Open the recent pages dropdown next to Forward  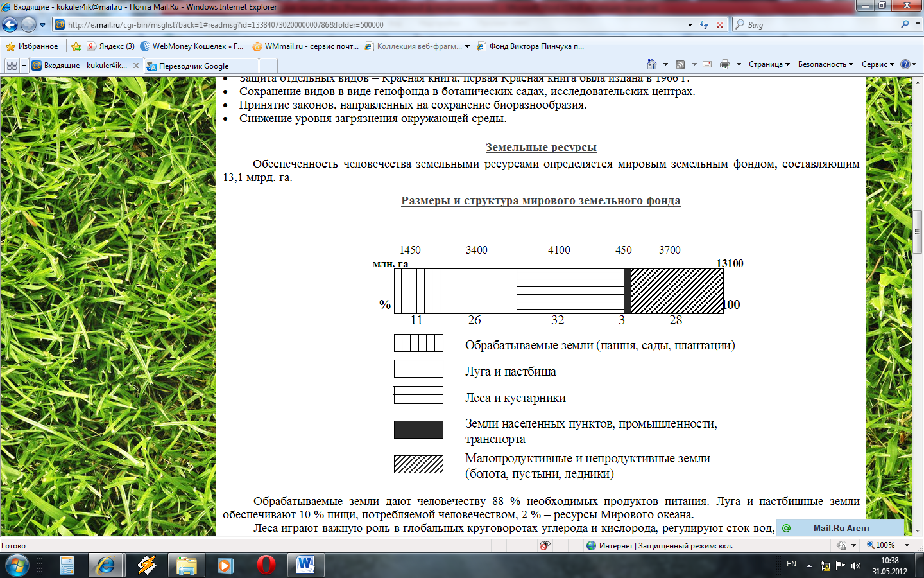pos(43,25)
